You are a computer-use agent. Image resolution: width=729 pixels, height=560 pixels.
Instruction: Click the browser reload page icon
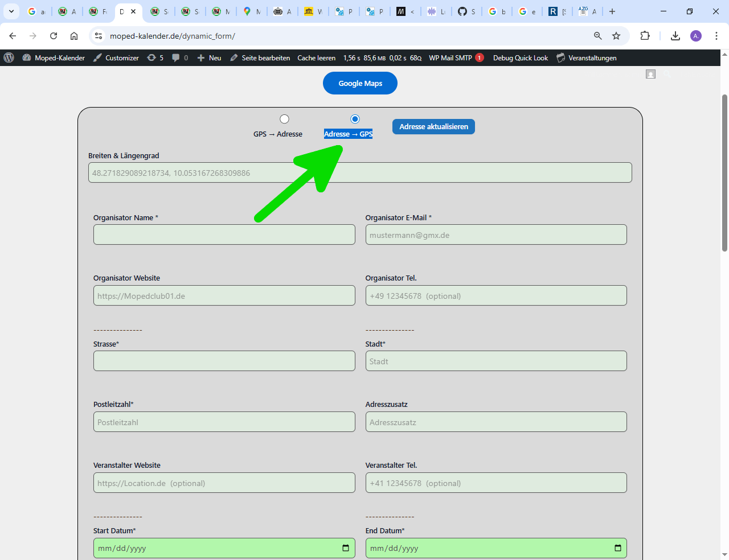(x=54, y=36)
